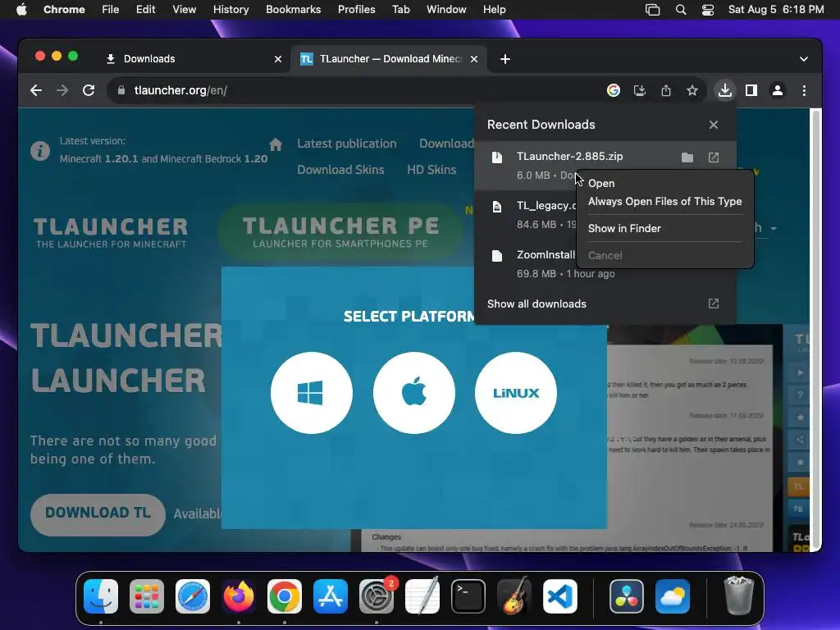Select TL_legacy download entry

tap(526, 214)
